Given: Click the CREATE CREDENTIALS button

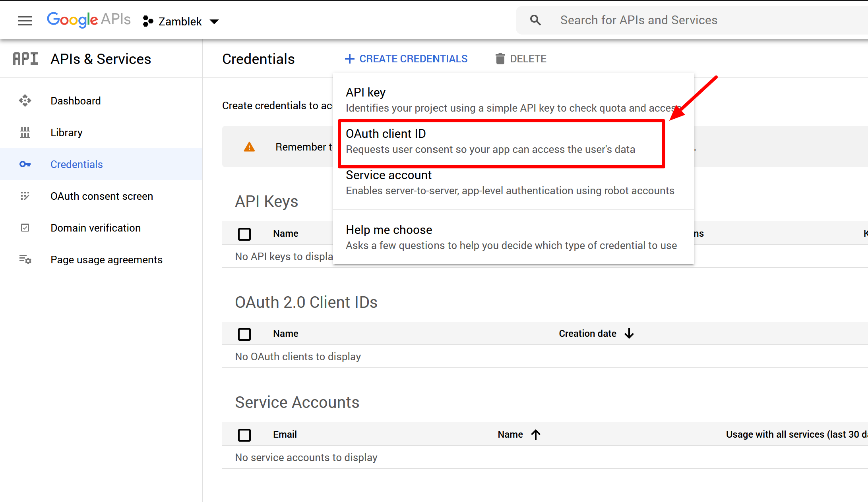Looking at the screenshot, I should [x=406, y=59].
